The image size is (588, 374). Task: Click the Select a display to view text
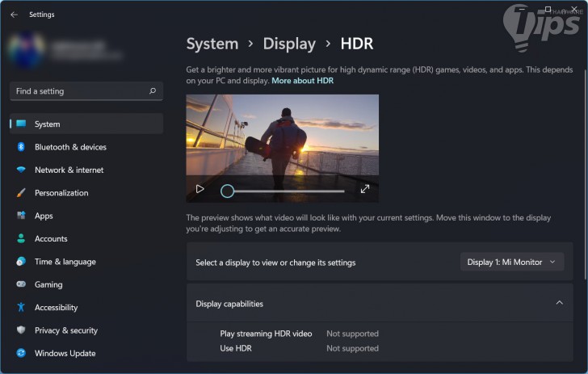tap(275, 263)
